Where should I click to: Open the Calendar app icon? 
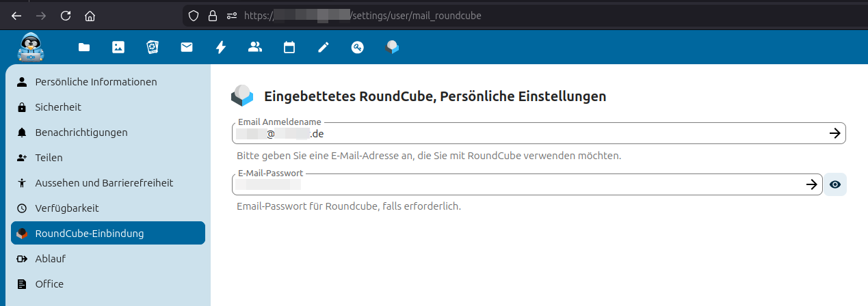click(x=289, y=47)
